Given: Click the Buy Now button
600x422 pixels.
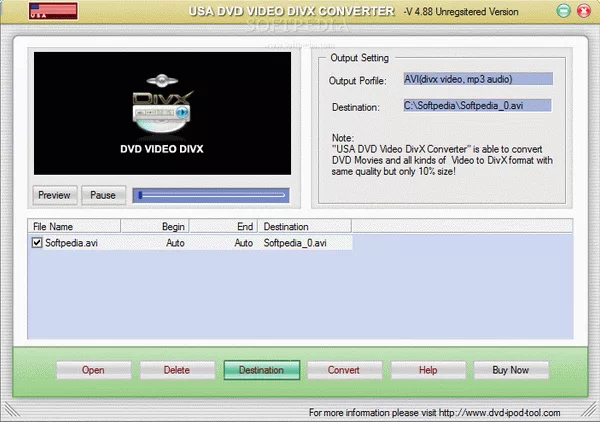Looking at the screenshot, I should coord(511,370).
